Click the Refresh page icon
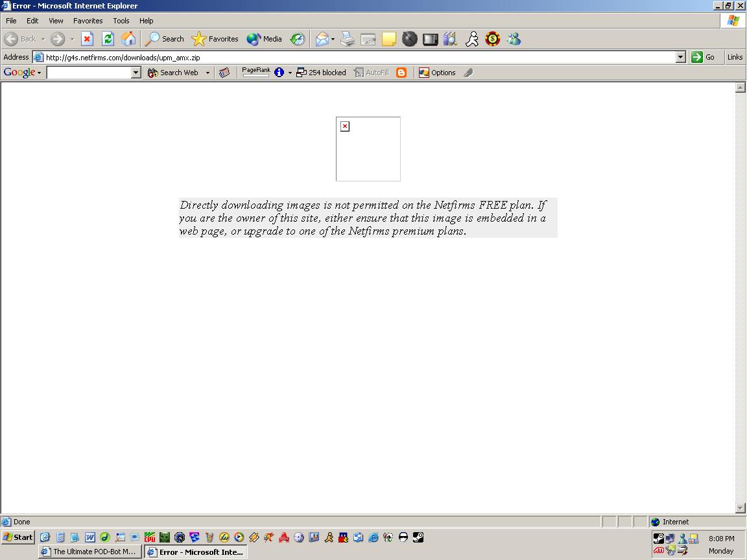 pyautogui.click(x=108, y=39)
